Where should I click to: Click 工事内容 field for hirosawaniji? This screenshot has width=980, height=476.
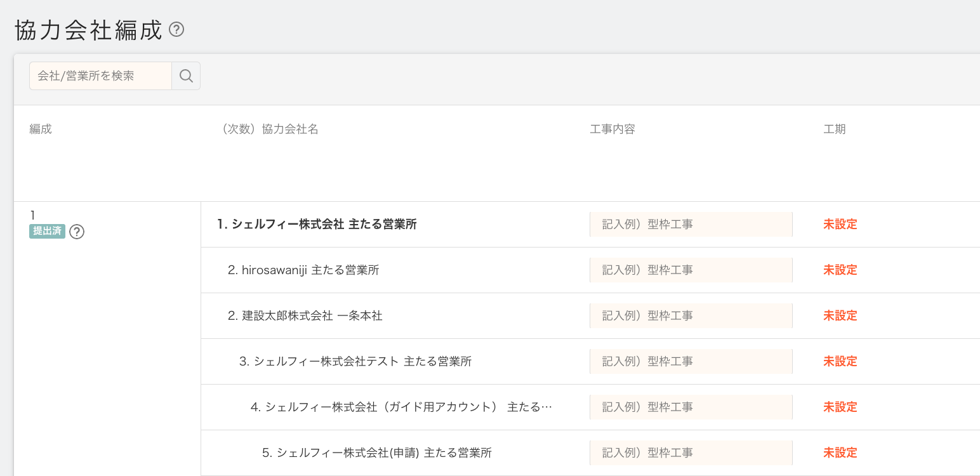click(691, 270)
